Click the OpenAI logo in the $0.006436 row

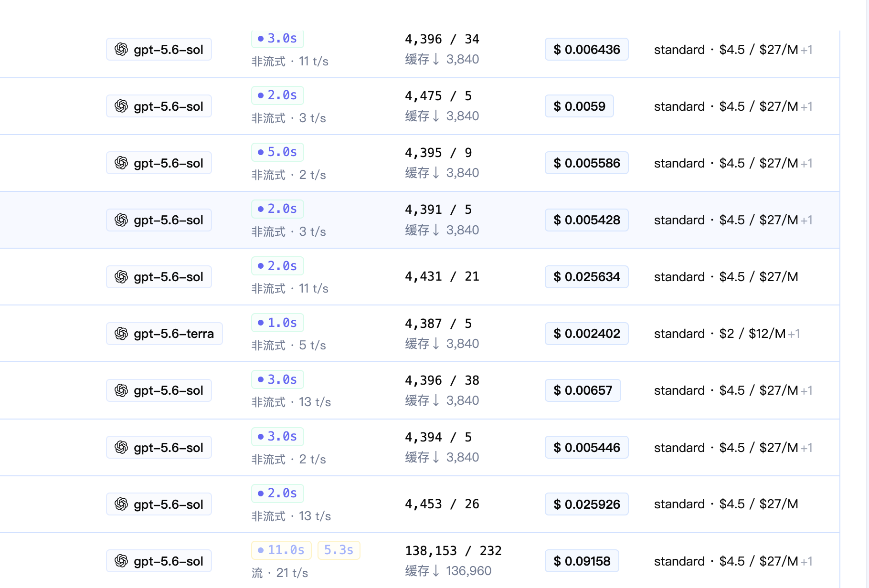121,49
